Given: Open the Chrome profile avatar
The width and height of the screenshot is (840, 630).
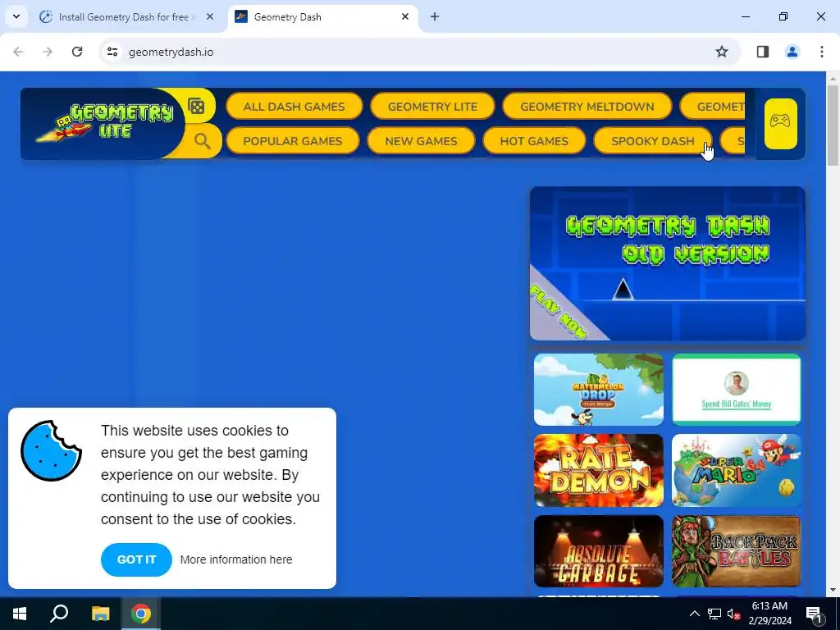Looking at the screenshot, I should point(792,52).
